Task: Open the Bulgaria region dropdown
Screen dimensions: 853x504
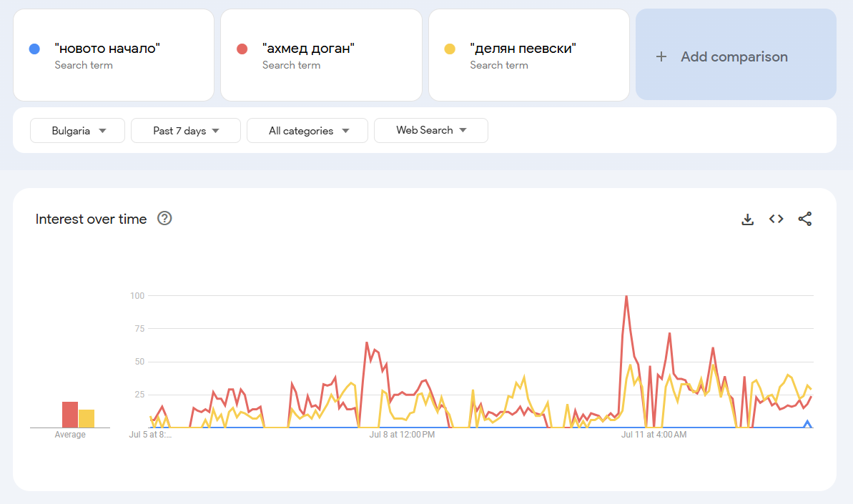Action: pyautogui.click(x=77, y=131)
